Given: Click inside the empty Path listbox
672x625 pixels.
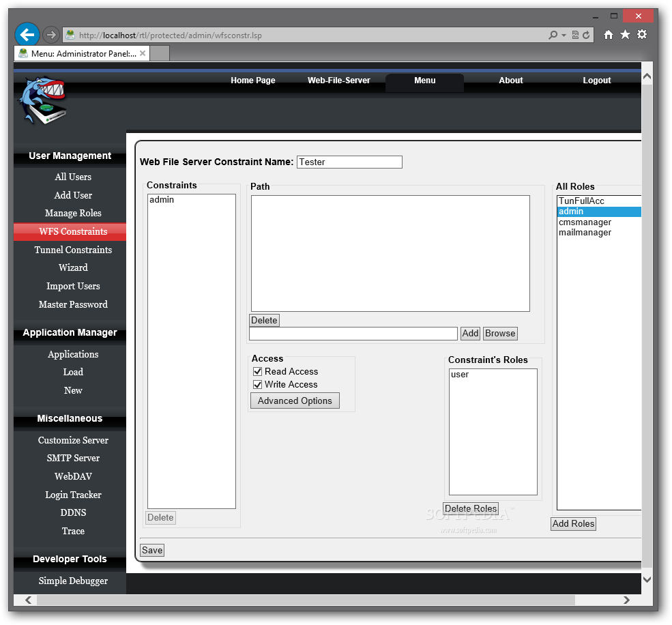Looking at the screenshot, I should point(390,253).
